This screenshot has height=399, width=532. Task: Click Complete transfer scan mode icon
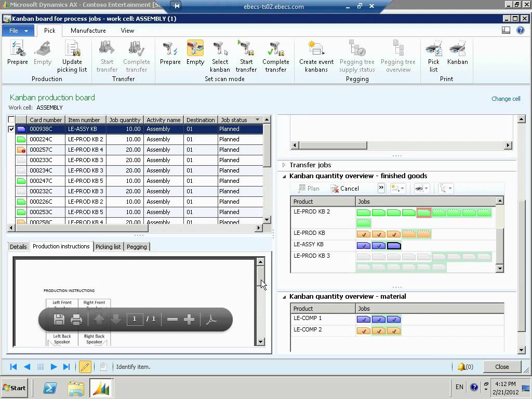click(275, 56)
